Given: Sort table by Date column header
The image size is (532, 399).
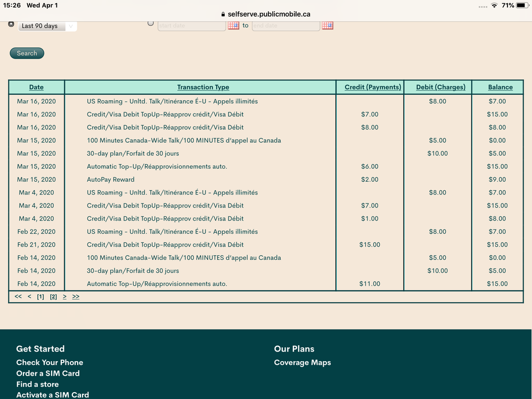Looking at the screenshot, I should click(x=36, y=87).
